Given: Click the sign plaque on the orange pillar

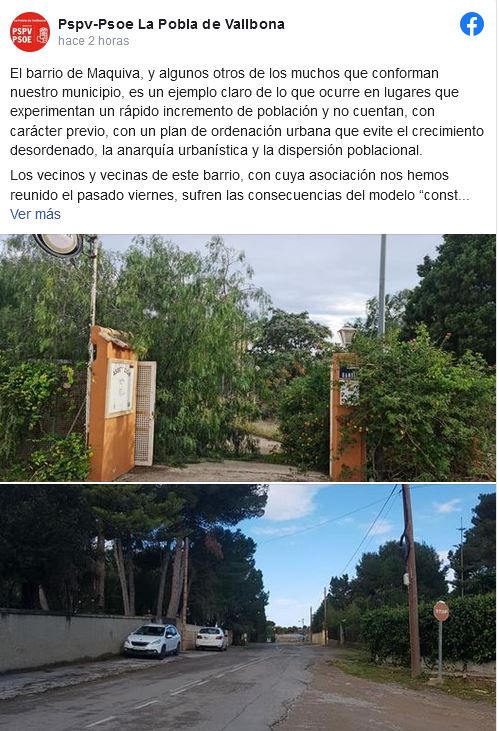Looking at the screenshot, I should pyautogui.click(x=120, y=388).
